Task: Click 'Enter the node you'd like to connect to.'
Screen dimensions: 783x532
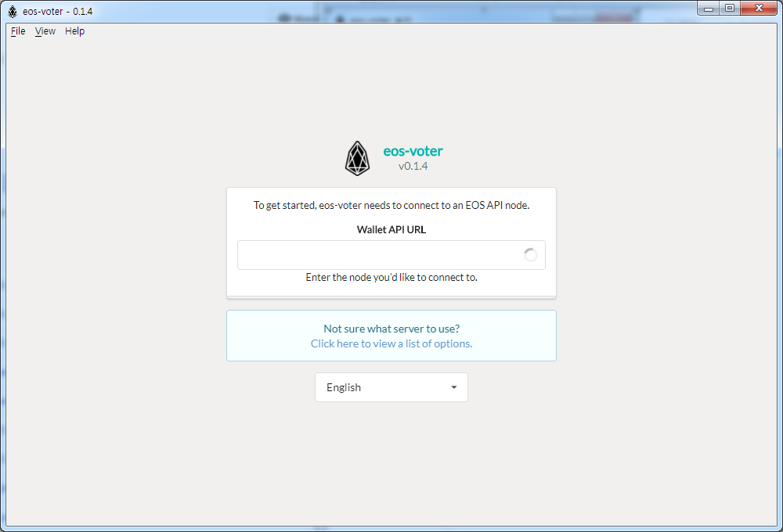Action: click(391, 278)
